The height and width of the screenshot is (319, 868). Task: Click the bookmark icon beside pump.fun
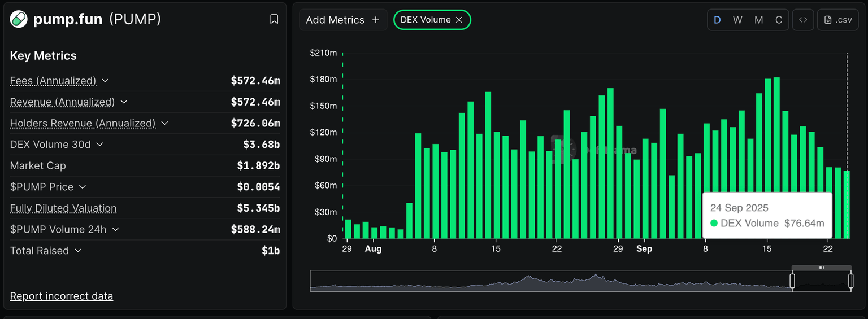point(274,19)
